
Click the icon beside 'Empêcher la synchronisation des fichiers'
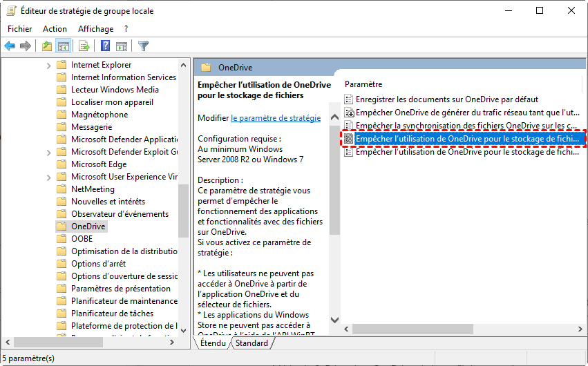coord(349,126)
